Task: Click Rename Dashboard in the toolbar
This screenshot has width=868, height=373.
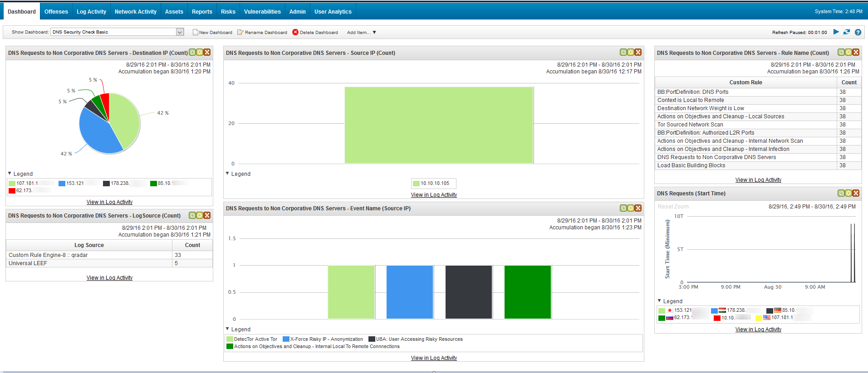Action: (262, 33)
